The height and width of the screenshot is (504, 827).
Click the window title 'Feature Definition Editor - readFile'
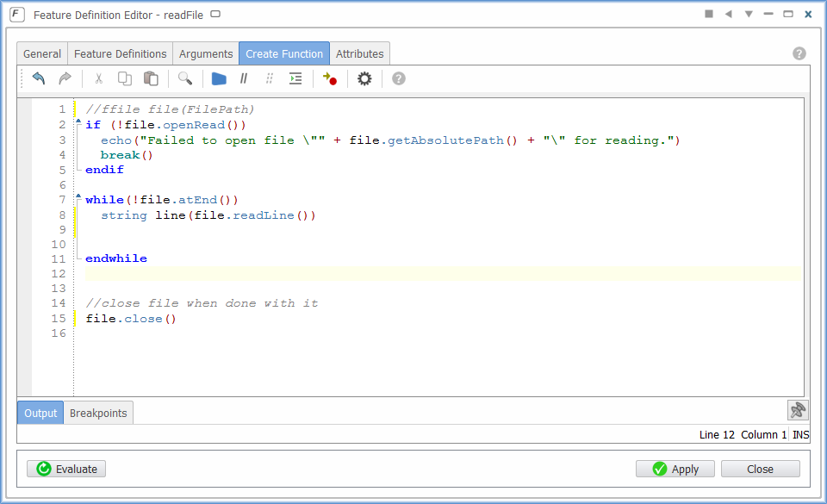pyautogui.click(x=118, y=15)
